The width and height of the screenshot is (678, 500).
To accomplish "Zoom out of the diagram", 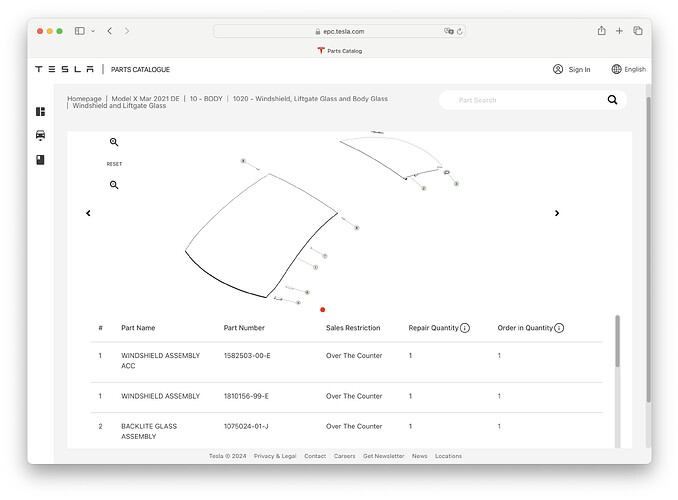I will click(114, 185).
